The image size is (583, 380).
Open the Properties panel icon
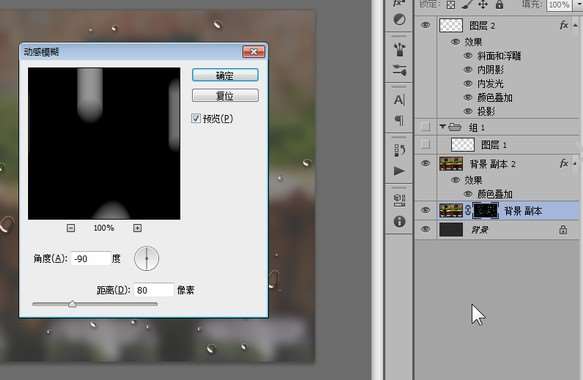(399, 200)
